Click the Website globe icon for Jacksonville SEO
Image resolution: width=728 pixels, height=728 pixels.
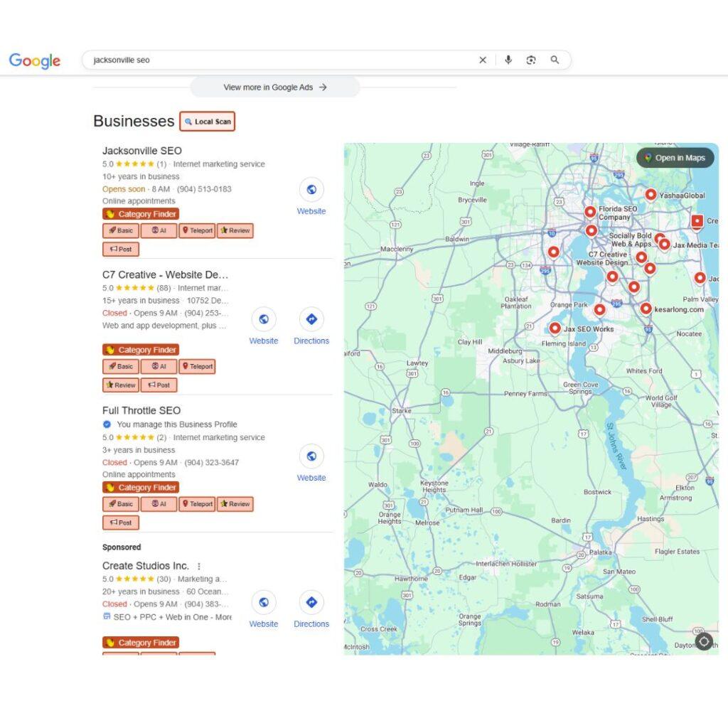pyautogui.click(x=311, y=191)
